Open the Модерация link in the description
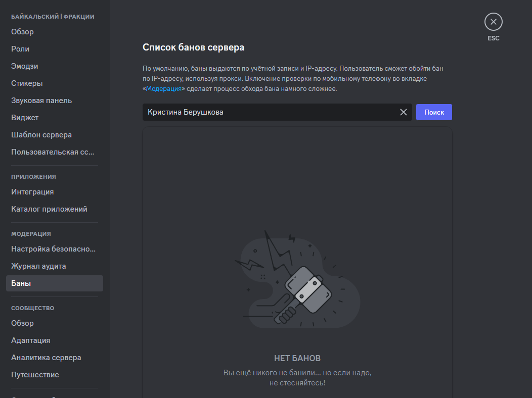 tap(163, 89)
